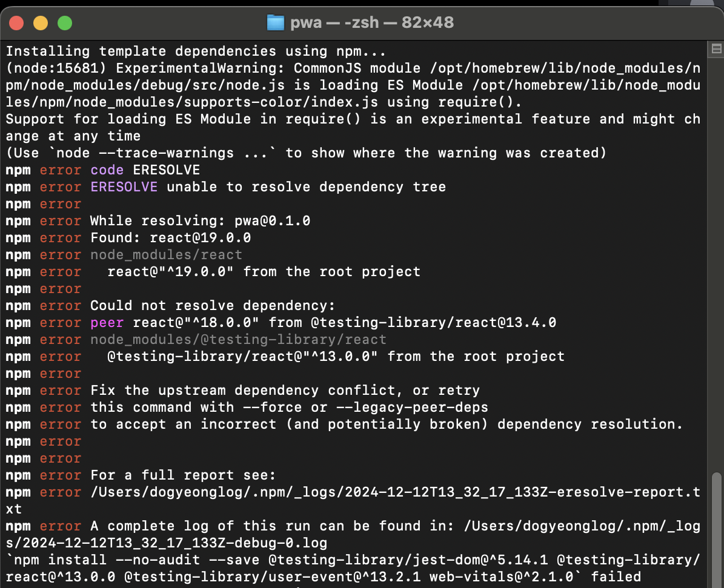Click the green full-screen traffic light button
Viewport: 724px width, 588px height.
[64, 22]
